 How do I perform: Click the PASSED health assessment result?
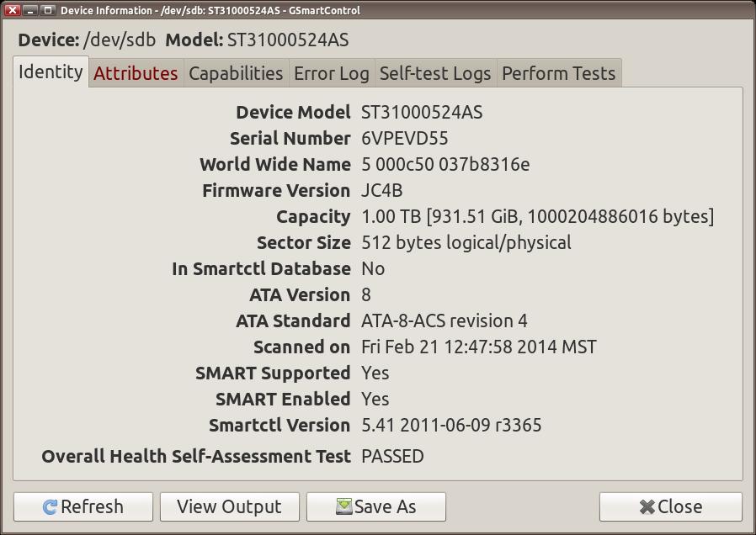tap(392, 456)
